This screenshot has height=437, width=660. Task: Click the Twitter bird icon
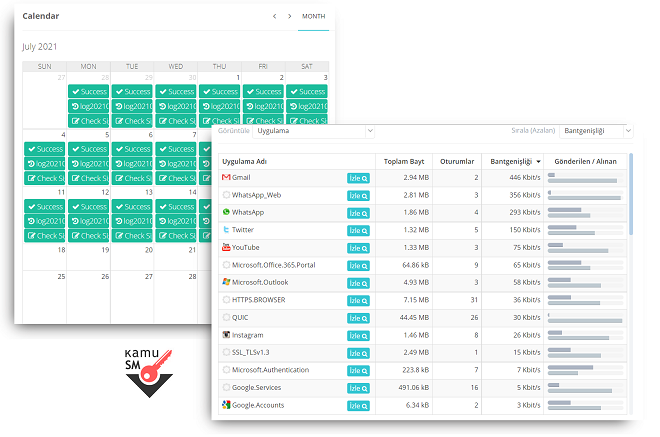coord(226,230)
